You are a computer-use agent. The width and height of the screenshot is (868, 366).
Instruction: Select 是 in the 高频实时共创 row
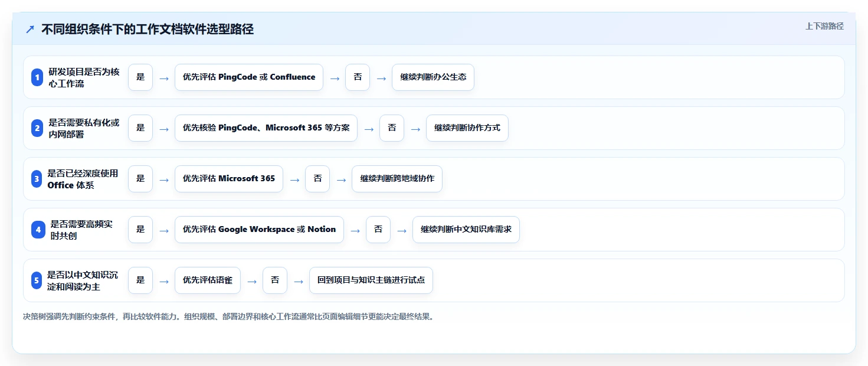pyautogui.click(x=140, y=230)
